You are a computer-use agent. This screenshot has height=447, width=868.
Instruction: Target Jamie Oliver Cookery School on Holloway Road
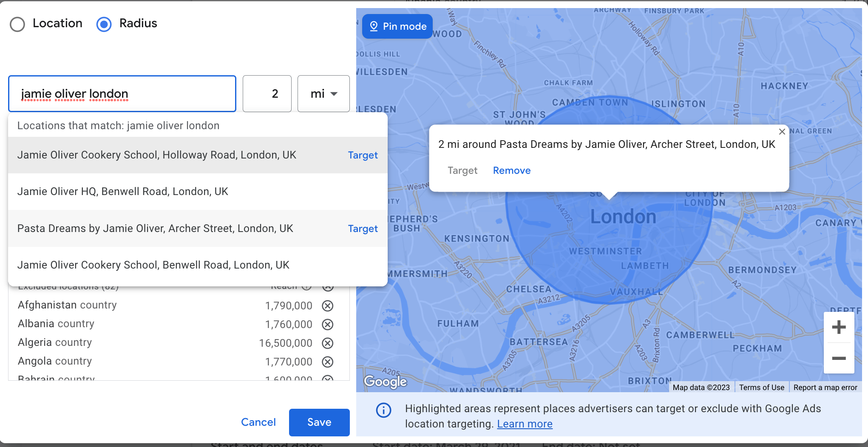coord(363,155)
